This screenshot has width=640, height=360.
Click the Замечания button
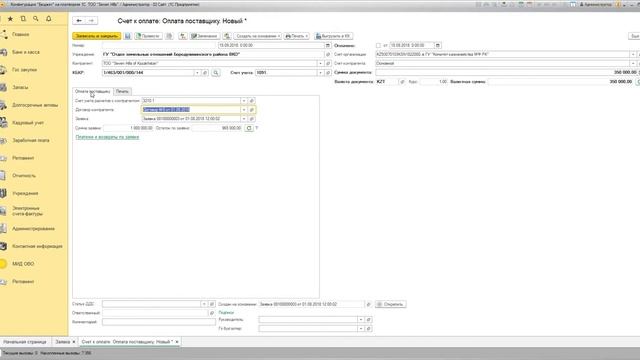click(204, 36)
